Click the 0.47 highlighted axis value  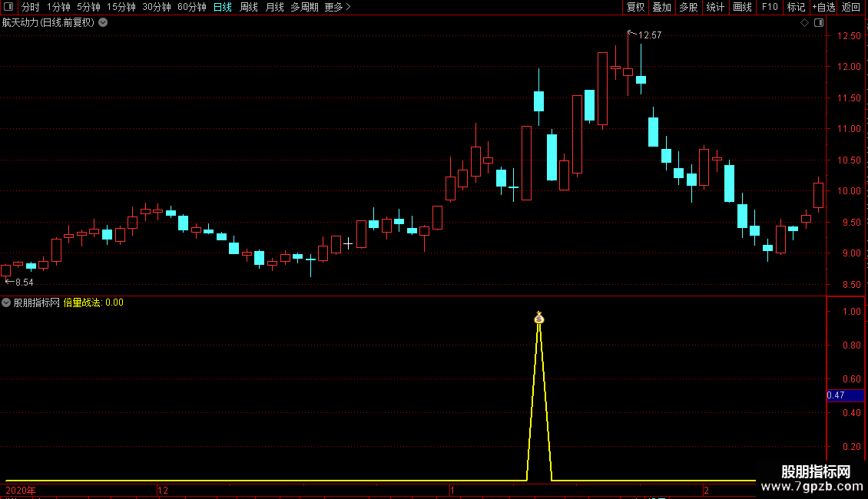(845, 395)
